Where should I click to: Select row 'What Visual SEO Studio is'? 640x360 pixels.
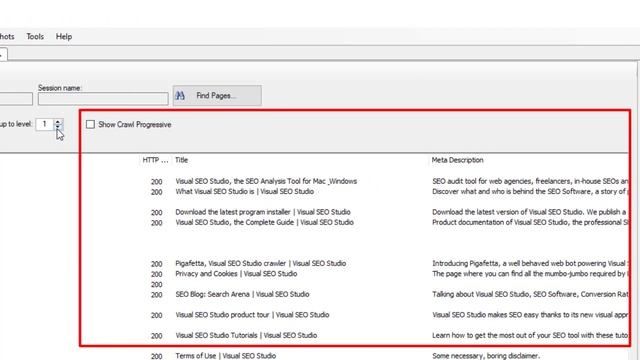[x=244, y=191]
